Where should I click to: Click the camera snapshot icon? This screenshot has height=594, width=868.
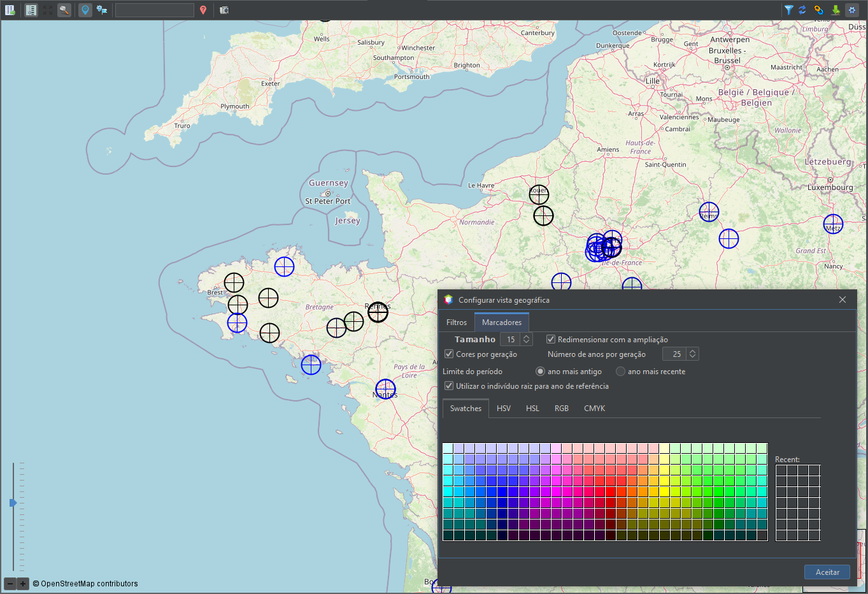(224, 10)
